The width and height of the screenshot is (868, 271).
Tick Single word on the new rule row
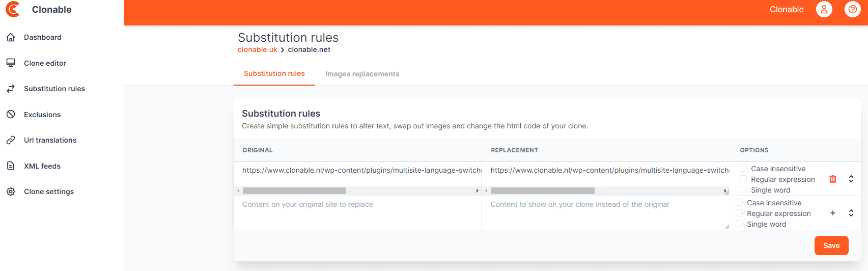pos(739,224)
